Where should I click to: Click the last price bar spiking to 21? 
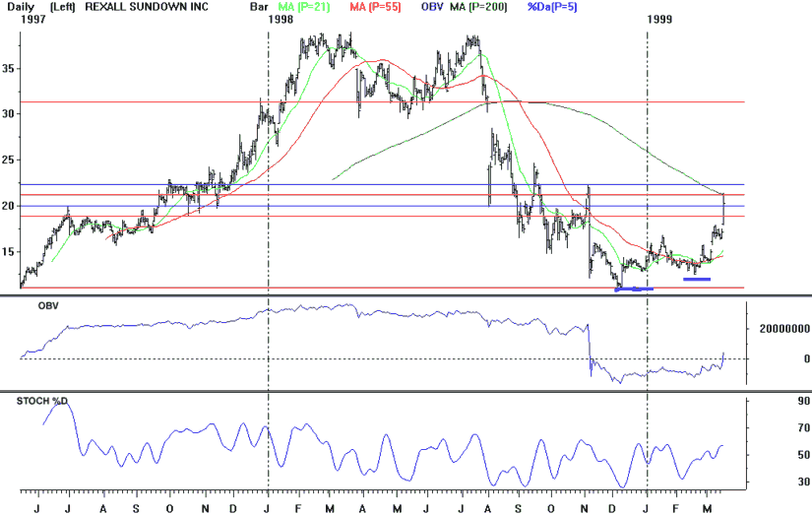(x=723, y=210)
